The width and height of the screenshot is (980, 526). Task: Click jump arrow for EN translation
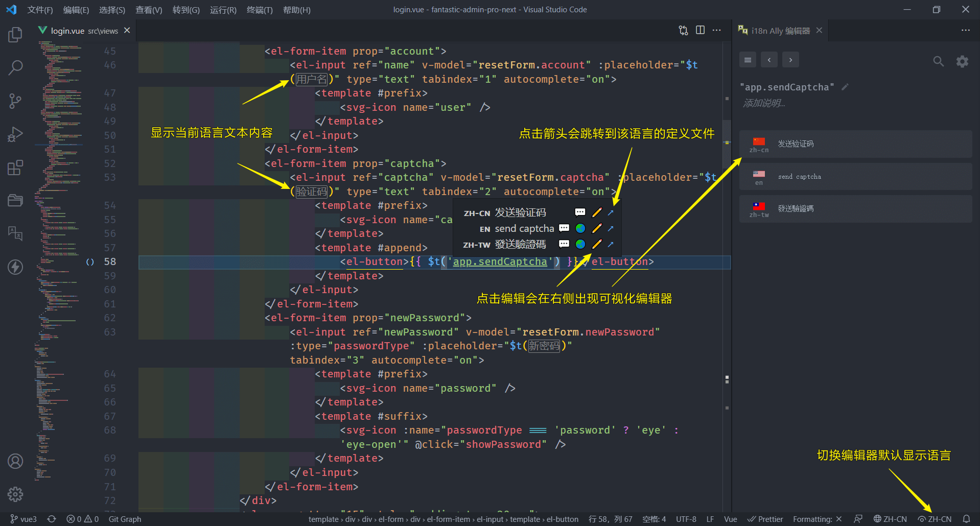611,228
